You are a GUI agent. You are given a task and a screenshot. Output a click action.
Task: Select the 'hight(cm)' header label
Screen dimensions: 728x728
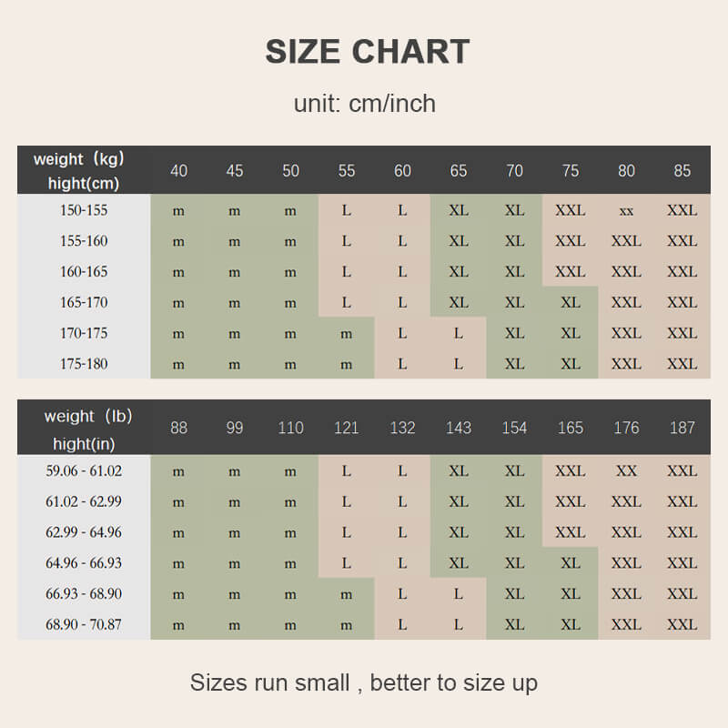tap(84, 183)
